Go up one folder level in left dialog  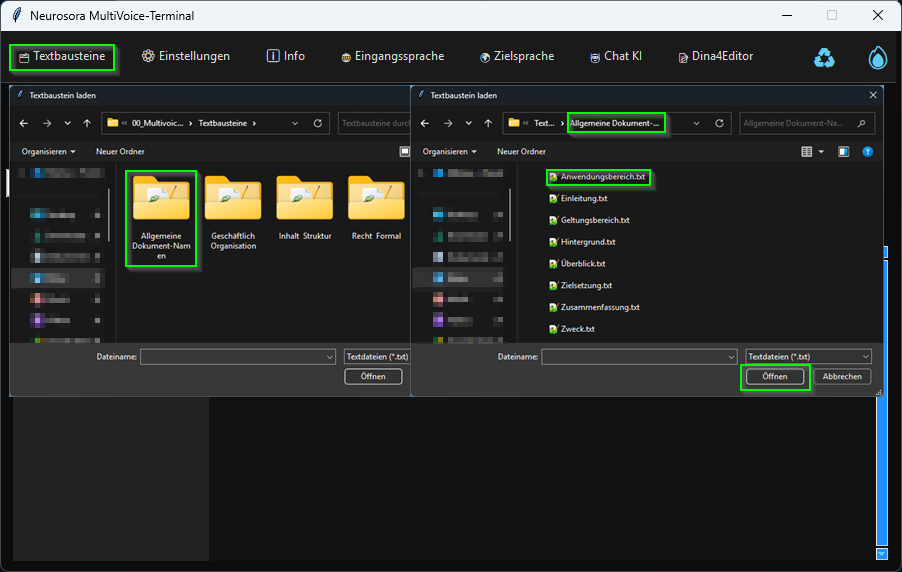87,123
